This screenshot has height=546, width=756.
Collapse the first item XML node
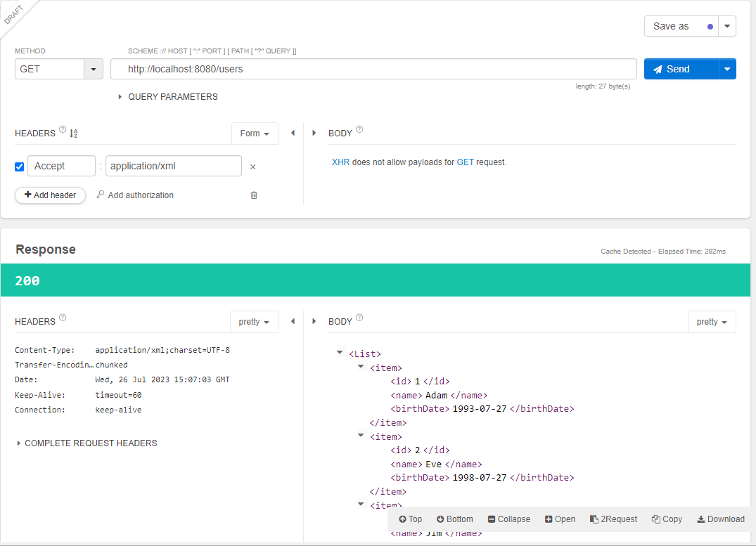coord(361,367)
